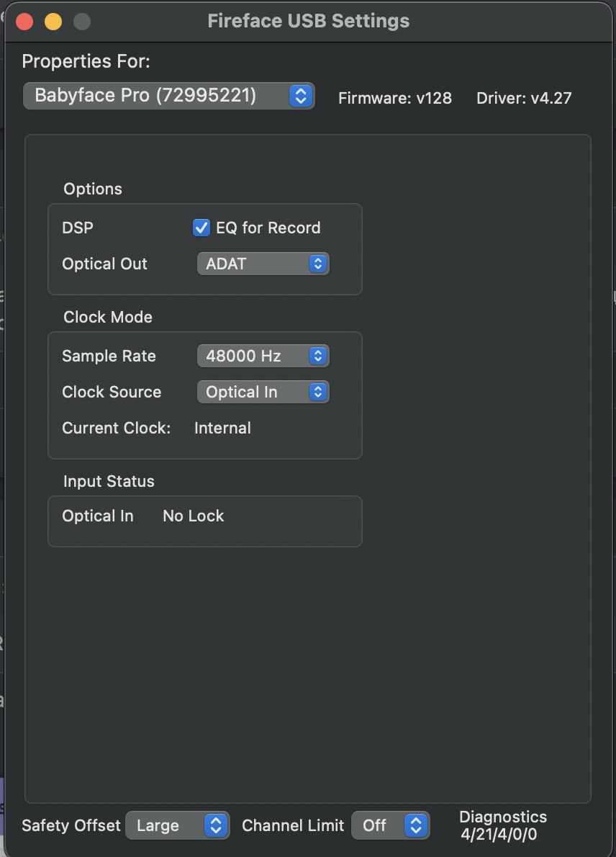Click the chevron on the Safety Offset selector

coord(217,825)
